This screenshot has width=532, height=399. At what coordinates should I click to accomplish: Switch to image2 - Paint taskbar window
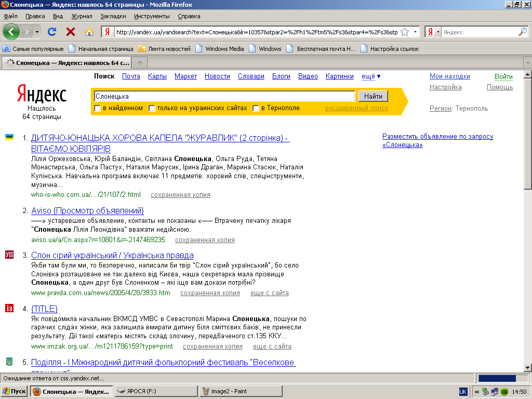tap(241, 392)
